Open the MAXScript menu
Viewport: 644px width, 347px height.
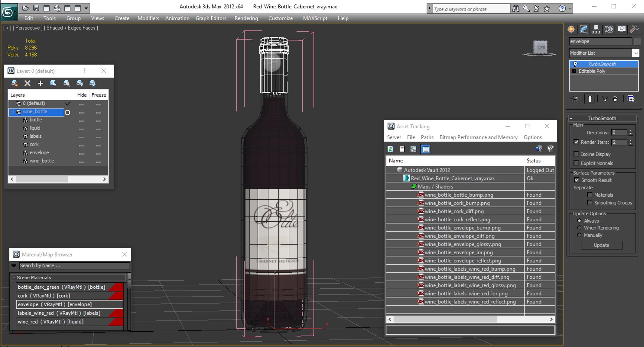pyautogui.click(x=315, y=18)
